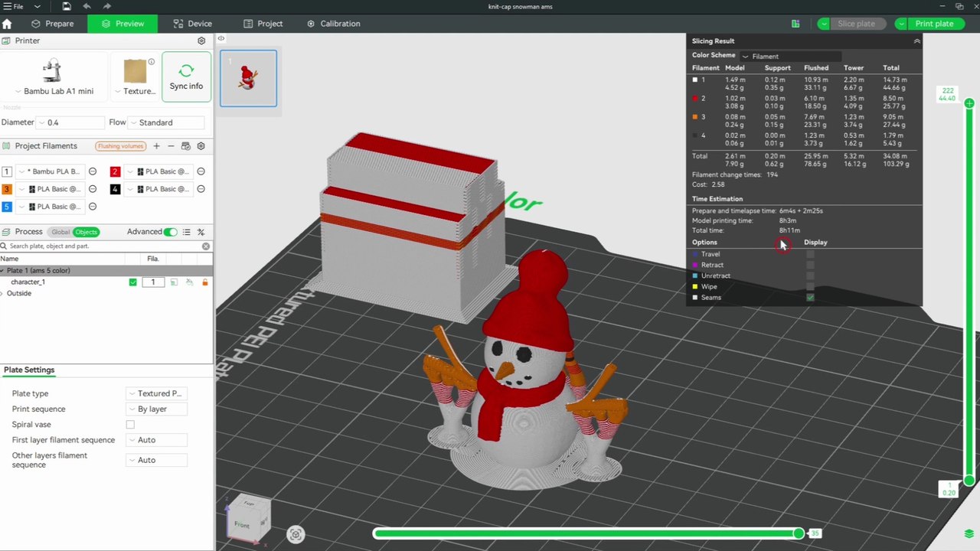
Task: Open the layers icon at bottom right
Action: coord(969,533)
